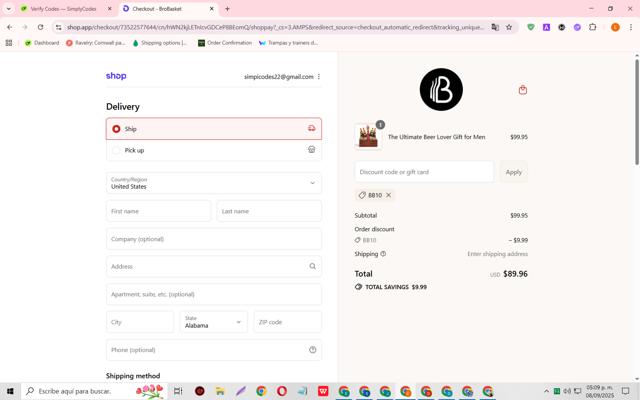Click the City input field
Viewport: 640px width, 400px height.
[140, 322]
